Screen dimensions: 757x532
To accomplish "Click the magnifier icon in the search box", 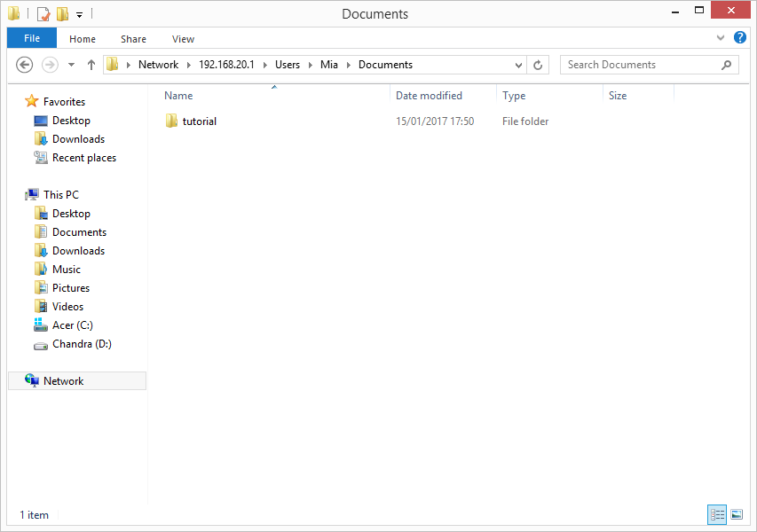I will coord(726,65).
